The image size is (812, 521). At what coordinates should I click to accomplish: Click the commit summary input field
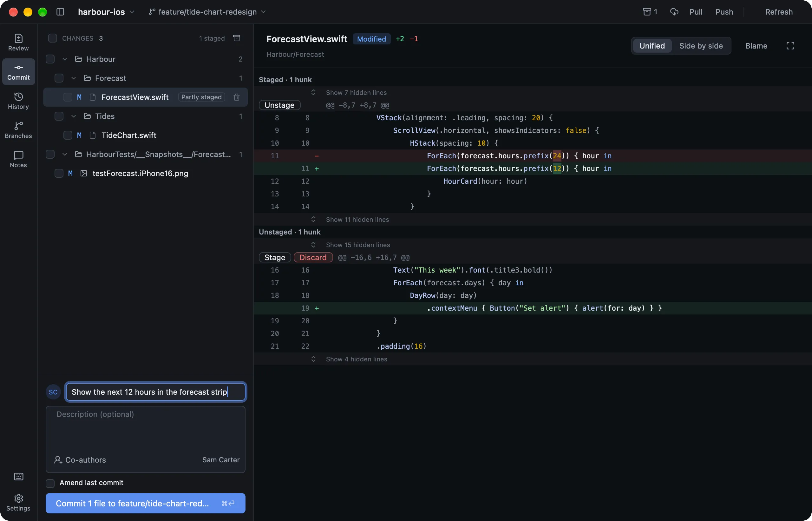coord(155,392)
